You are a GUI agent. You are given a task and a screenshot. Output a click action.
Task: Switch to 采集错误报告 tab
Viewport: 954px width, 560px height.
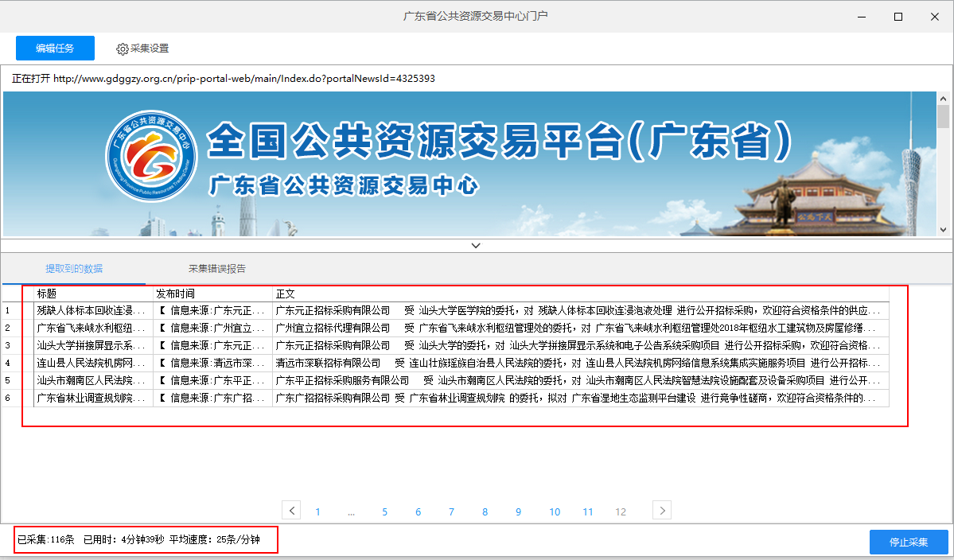point(217,269)
